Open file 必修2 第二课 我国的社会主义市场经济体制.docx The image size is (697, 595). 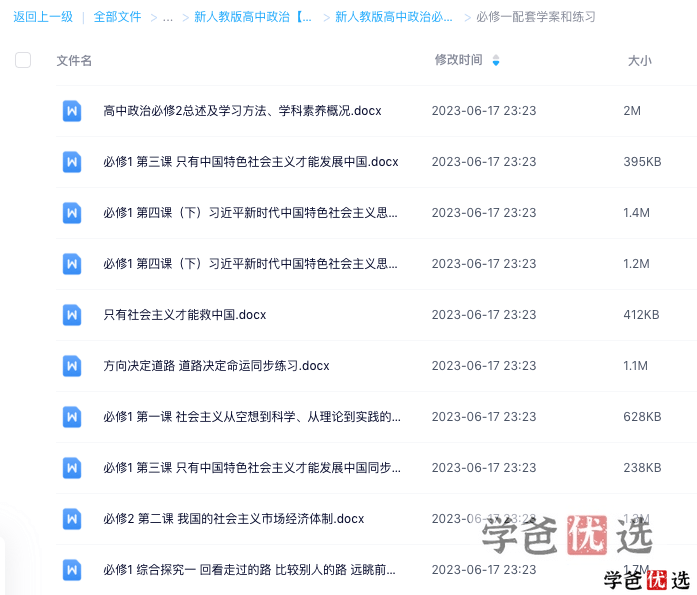click(x=234, y=519)
